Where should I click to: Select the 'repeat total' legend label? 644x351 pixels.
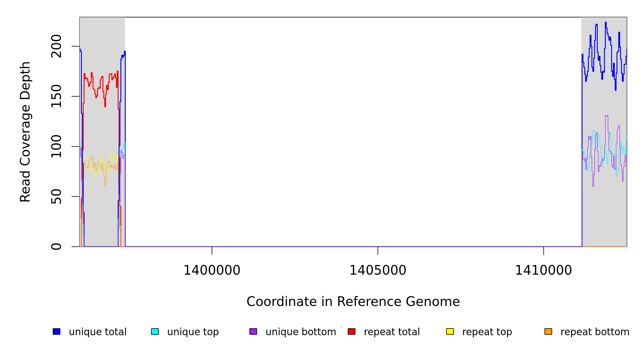click(392, 332)
